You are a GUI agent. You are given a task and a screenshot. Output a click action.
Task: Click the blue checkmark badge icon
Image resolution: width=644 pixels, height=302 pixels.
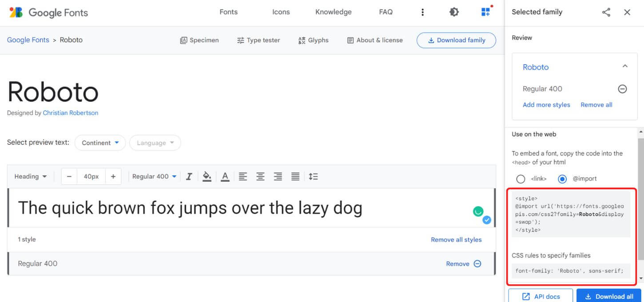tap(487, 219)
